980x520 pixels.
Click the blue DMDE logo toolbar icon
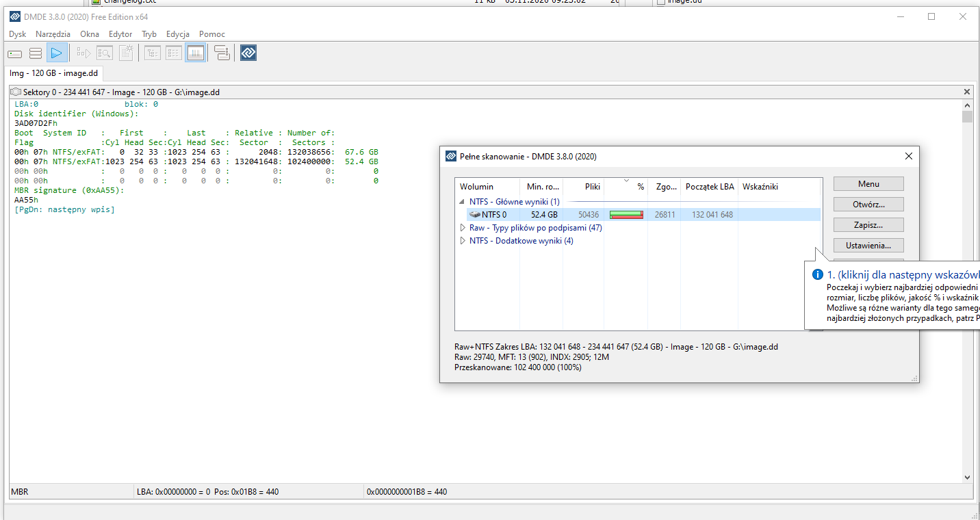[x=248, y=53]
